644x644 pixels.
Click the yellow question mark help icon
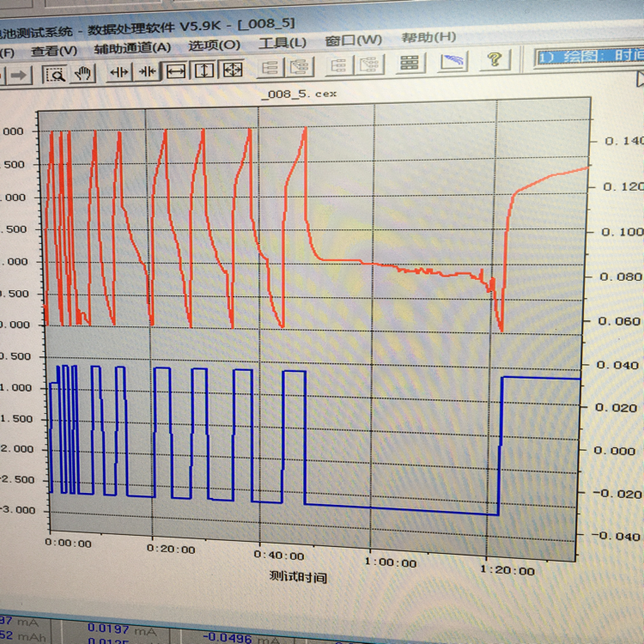(495, 60)
